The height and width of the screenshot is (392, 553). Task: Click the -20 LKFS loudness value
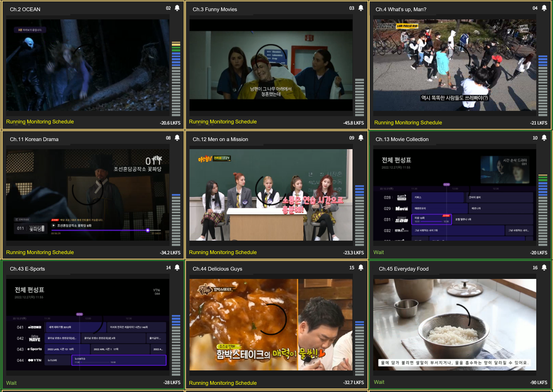coord(538,253)
